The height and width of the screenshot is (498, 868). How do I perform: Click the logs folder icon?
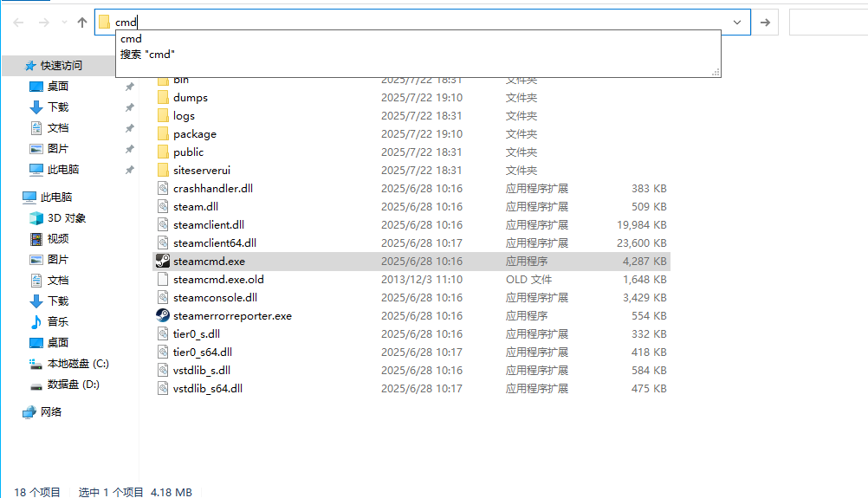pos(163,116)
